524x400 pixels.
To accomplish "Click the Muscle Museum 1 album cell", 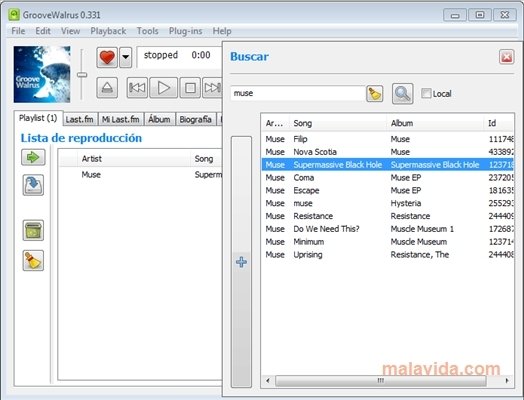I will [422, 229].
